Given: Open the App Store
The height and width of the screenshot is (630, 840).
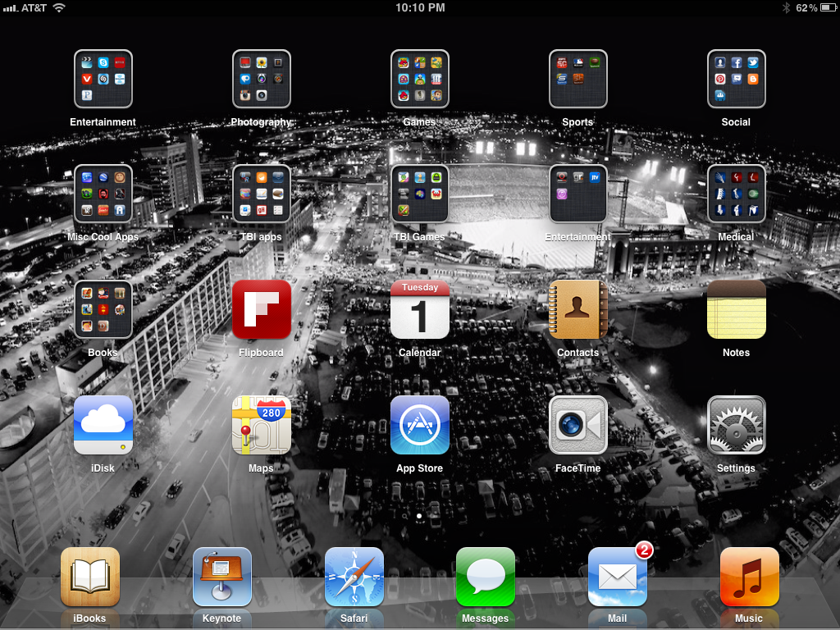Looking at the screenshot, I should tap(419, 426).
